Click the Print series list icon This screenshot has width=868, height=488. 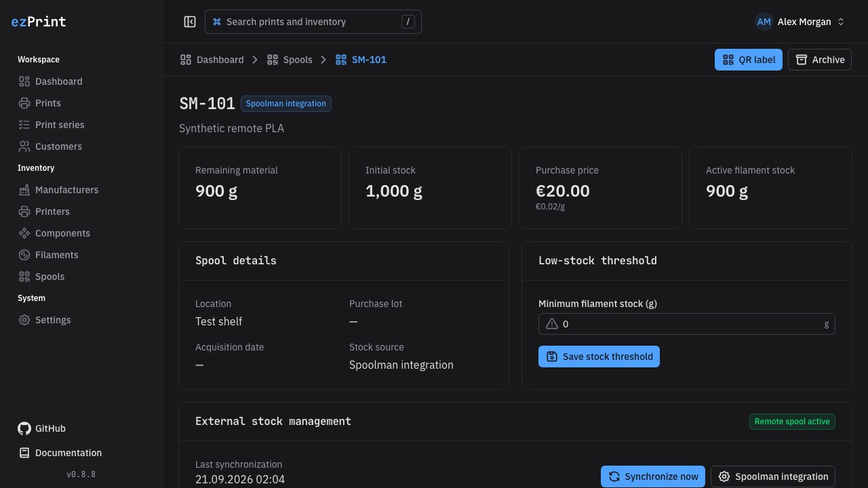[x=24, y=125]
